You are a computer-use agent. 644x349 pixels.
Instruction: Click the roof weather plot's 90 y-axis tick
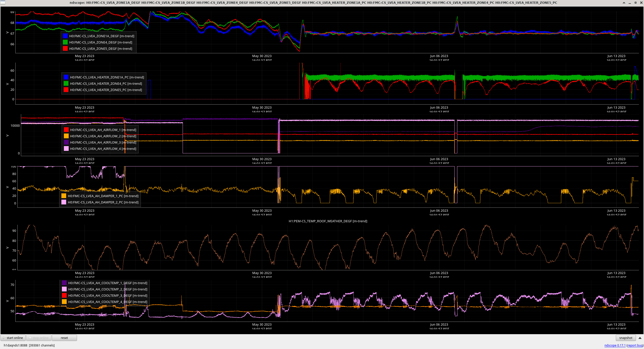point(14,231)
